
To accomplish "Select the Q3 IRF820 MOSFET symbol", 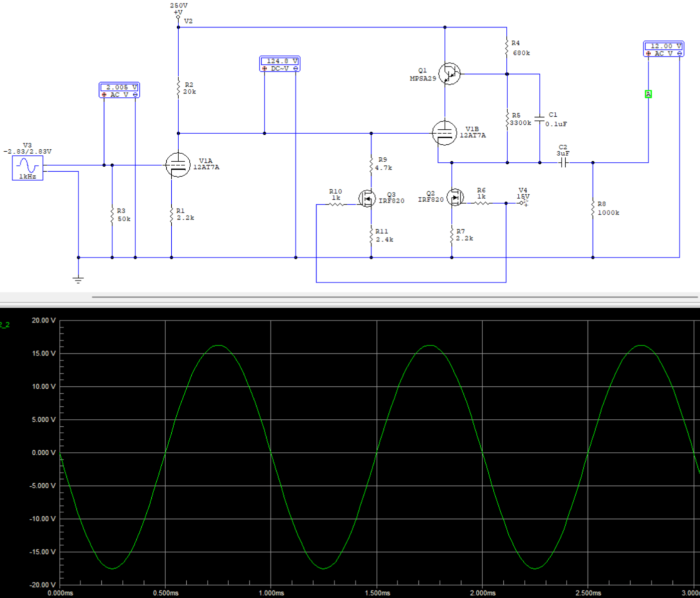I will [367, 199].
